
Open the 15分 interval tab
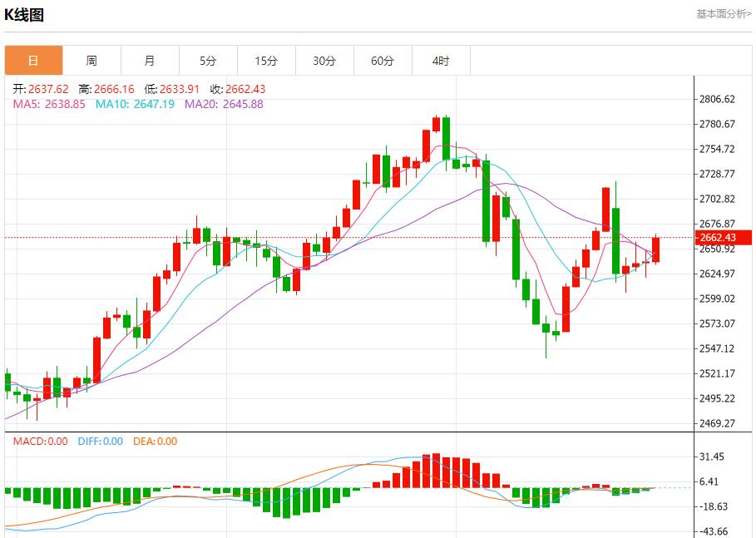pos(266,61)
